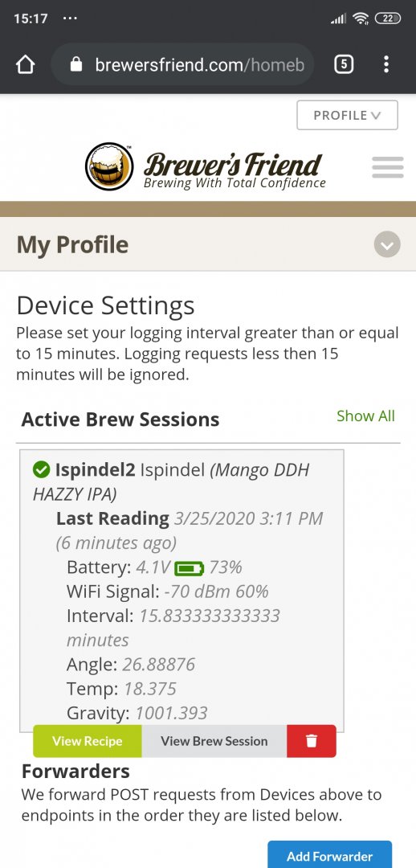Click the Brewer's Friend beer mug logo
This screenshot has width=416, height=868.
[x=109, y=166]
